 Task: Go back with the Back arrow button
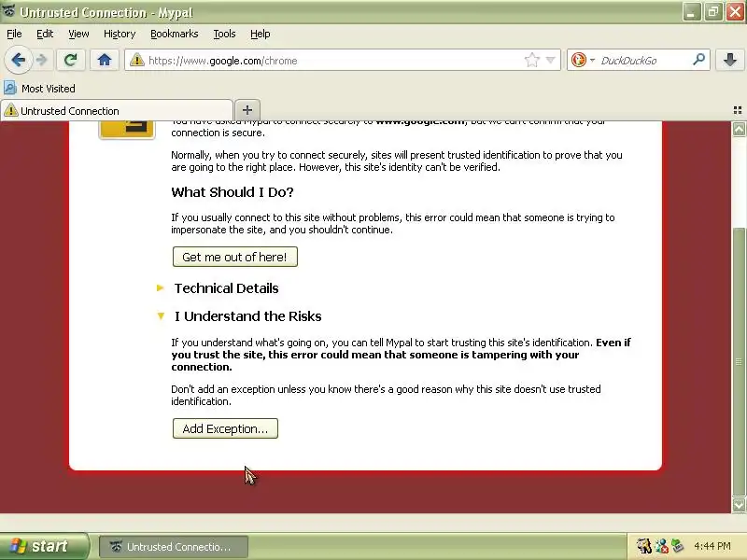coord(18,61)
